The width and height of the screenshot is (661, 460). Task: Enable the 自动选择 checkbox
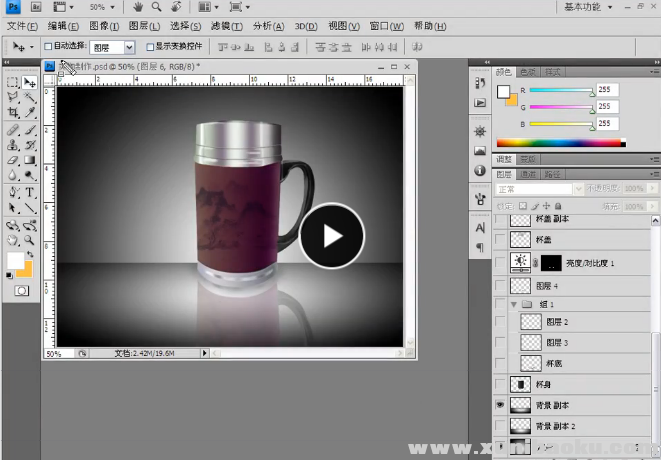coord(48,47)
